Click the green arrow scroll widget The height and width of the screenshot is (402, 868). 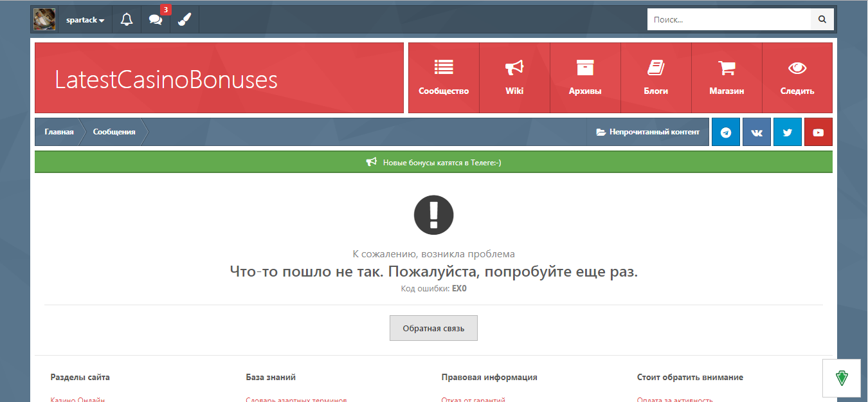click(841, 378)
